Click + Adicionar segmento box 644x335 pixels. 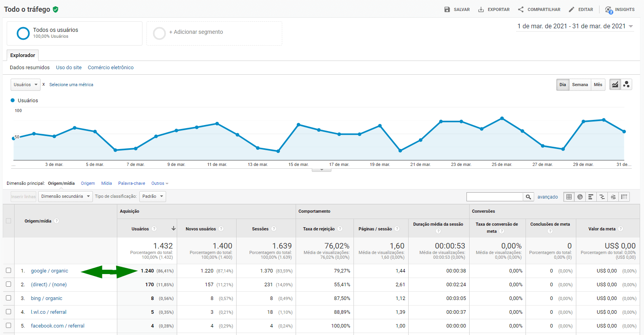coord(214,33)
